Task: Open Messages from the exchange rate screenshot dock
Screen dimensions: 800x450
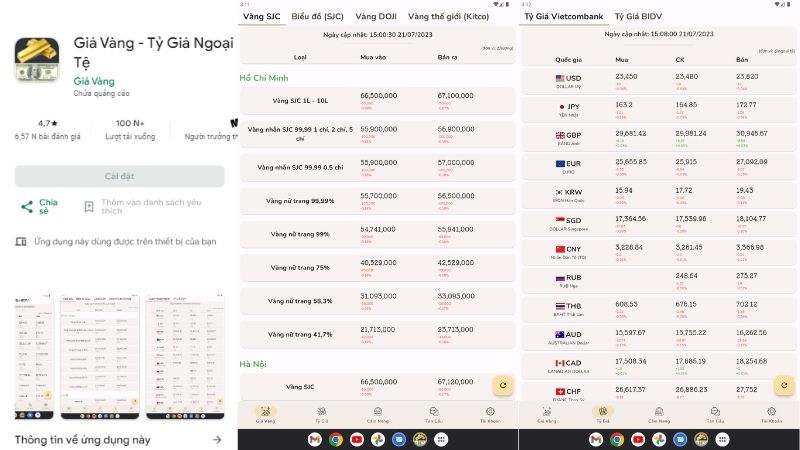Action: tap(680, 439)
